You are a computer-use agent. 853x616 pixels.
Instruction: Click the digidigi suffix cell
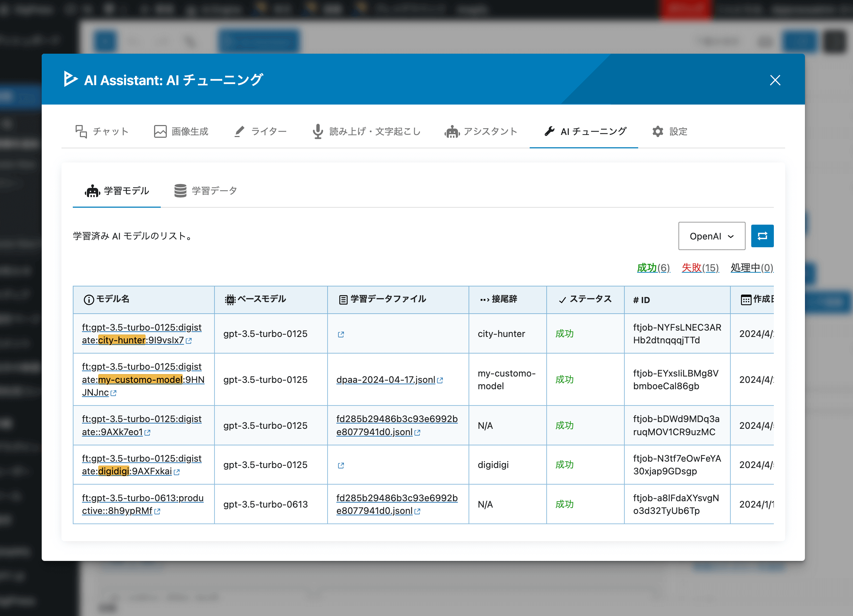tap(507, 465)
